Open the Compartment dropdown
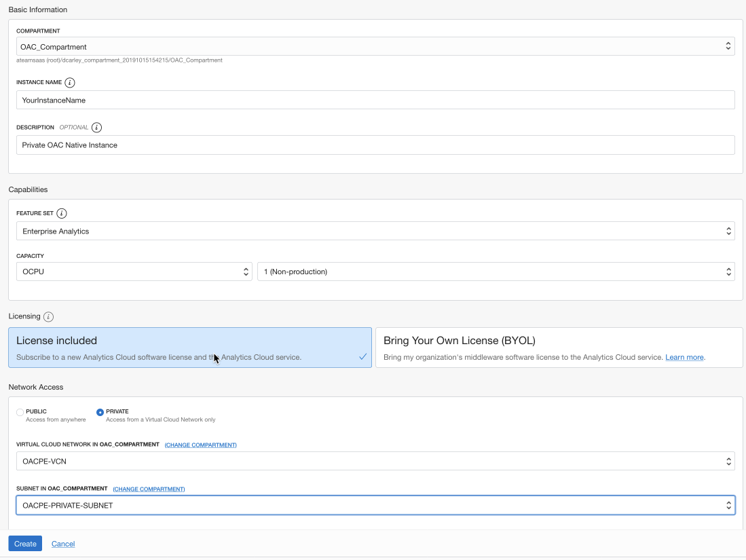 point(375,46)
